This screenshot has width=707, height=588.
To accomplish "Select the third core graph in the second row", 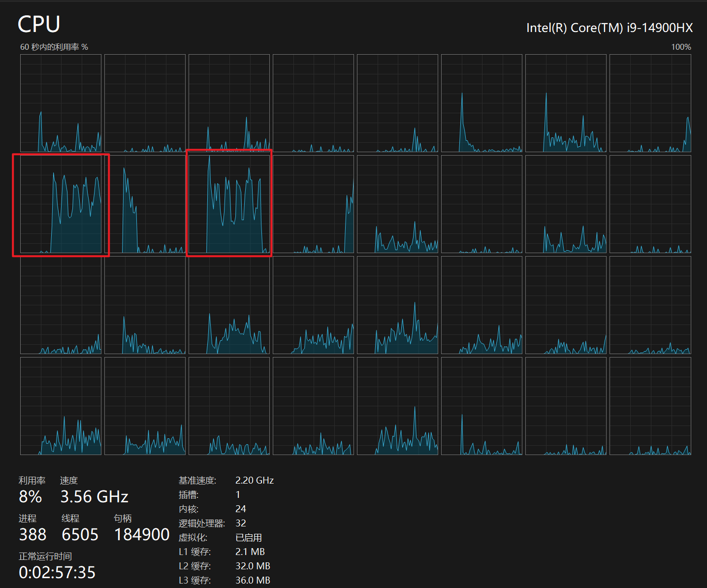I will (x=229, y=204).
